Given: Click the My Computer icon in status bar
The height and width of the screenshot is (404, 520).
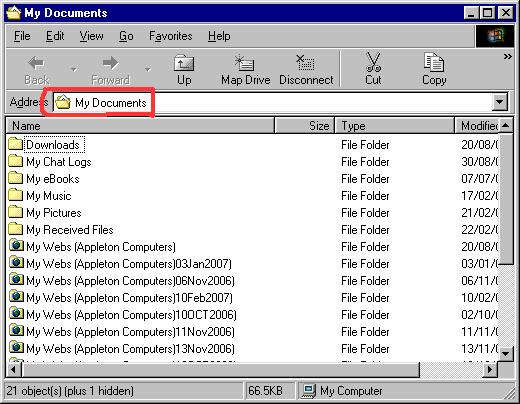Looking at the screenshot, I should tap(309, 391).
